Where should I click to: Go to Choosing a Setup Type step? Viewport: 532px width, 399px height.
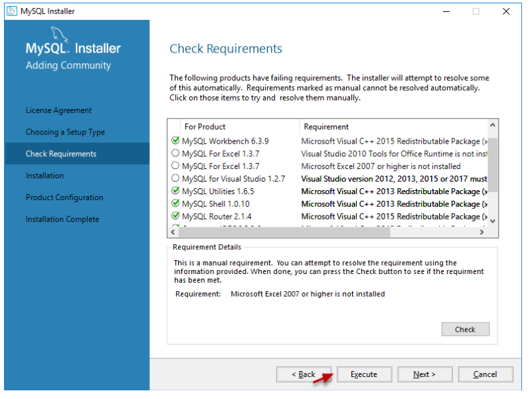pyautogui.click(x=65, y=132)
